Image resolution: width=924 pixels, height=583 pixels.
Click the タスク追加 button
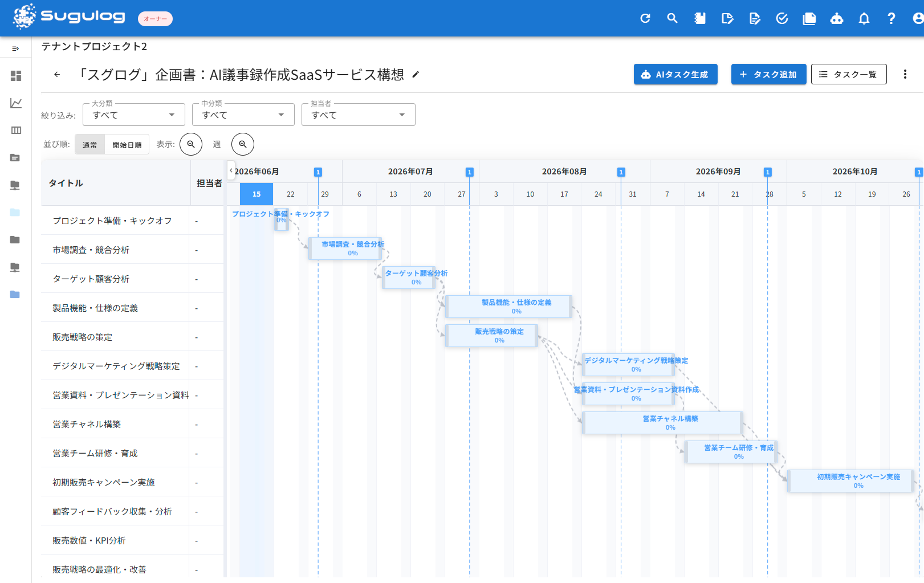pyautogui.click(x=768, y=74)
